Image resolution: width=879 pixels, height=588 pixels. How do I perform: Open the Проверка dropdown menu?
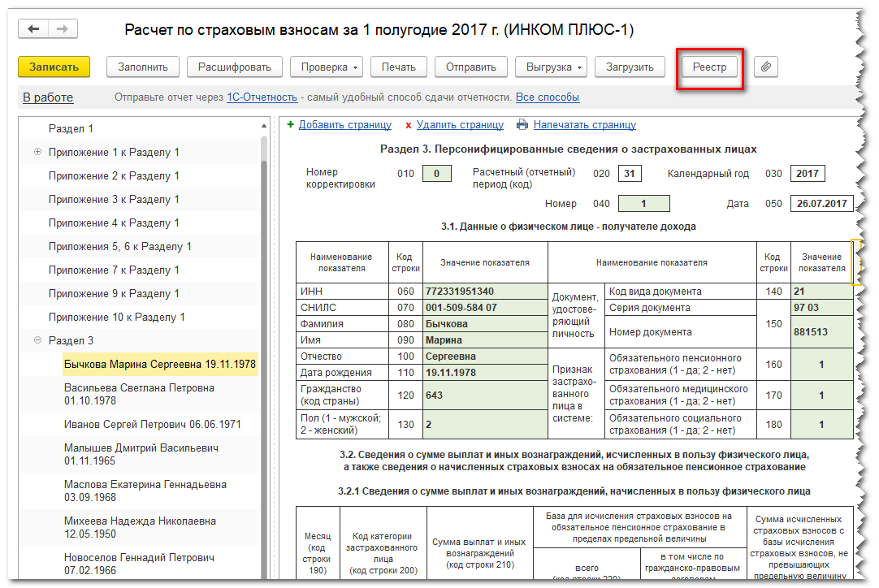click(x=327, y=67)
